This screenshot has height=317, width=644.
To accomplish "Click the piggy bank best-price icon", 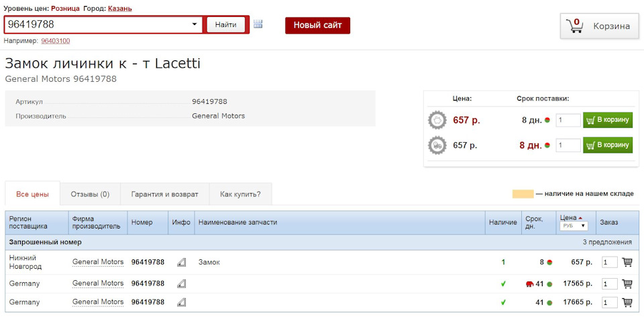I will pos(437,120).
